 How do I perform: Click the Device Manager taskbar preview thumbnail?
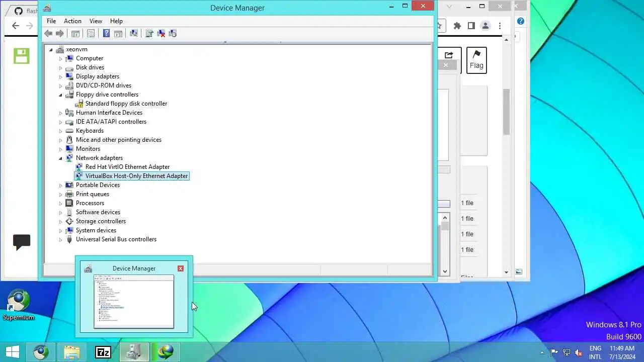(134, 302)
